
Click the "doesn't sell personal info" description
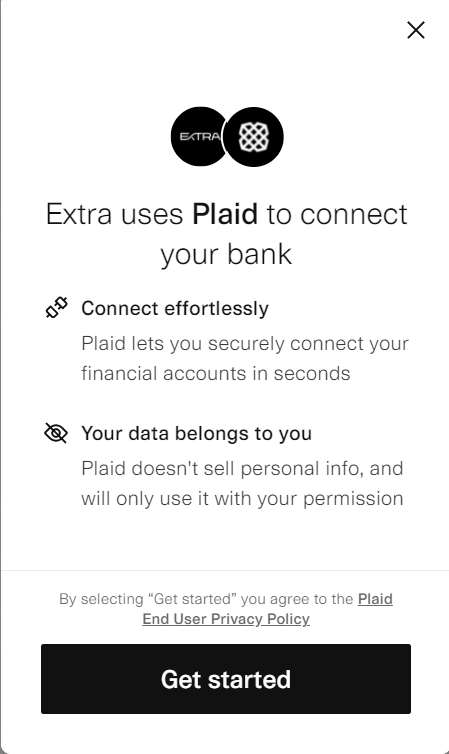(x=242, y=483)
